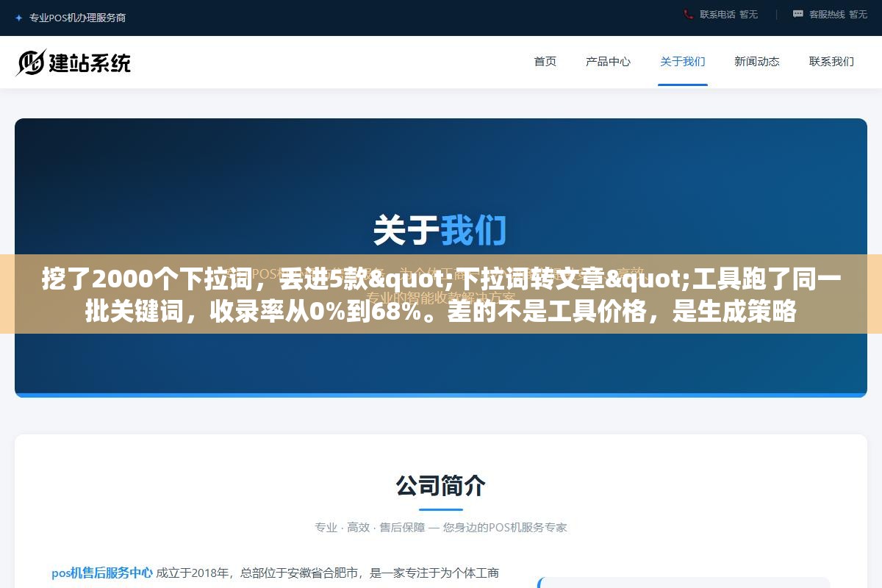Click the 专业POS机办理服务商 text
Viewport: 882px width, 588px height.
click(77, 18)
